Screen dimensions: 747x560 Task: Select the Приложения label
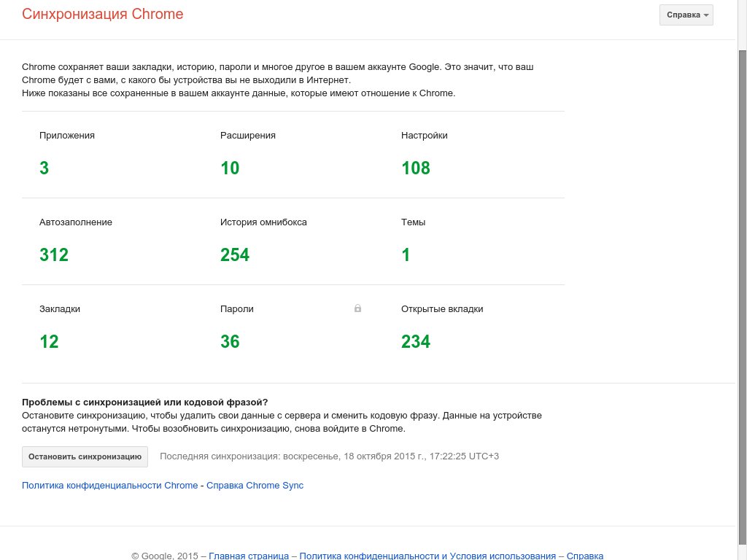point(66,135)
